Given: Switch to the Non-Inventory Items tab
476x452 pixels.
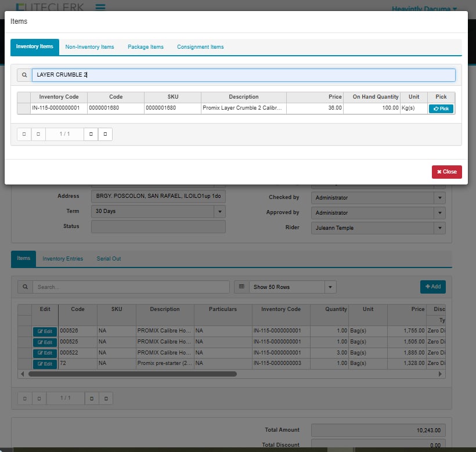Looking at the screenshot, I should [89, 47].
